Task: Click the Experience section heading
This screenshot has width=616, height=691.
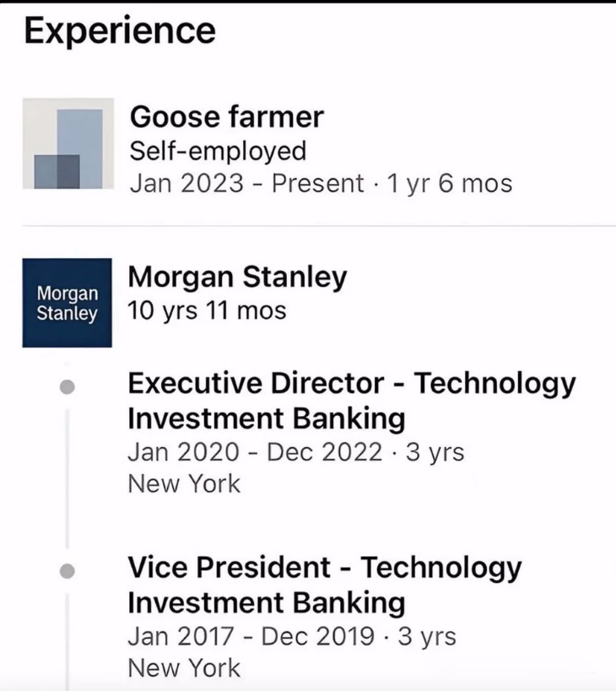Action: click(120, 31)
